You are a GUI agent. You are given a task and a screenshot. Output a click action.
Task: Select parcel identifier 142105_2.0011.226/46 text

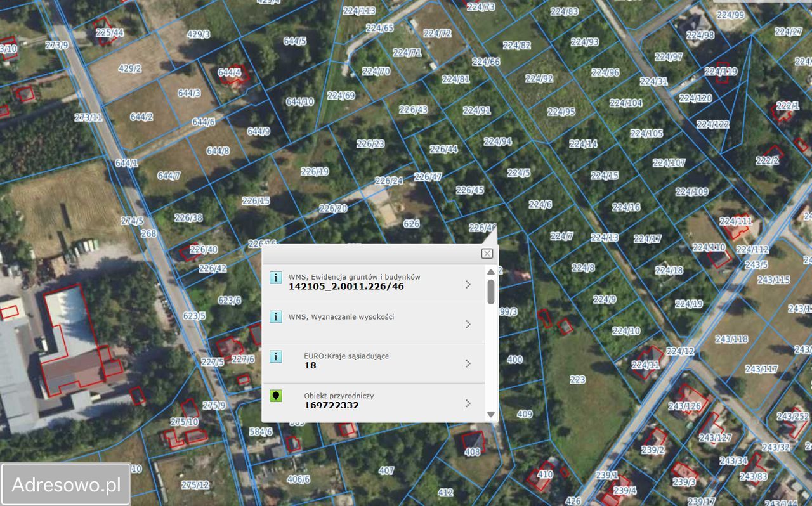[346, 286]
